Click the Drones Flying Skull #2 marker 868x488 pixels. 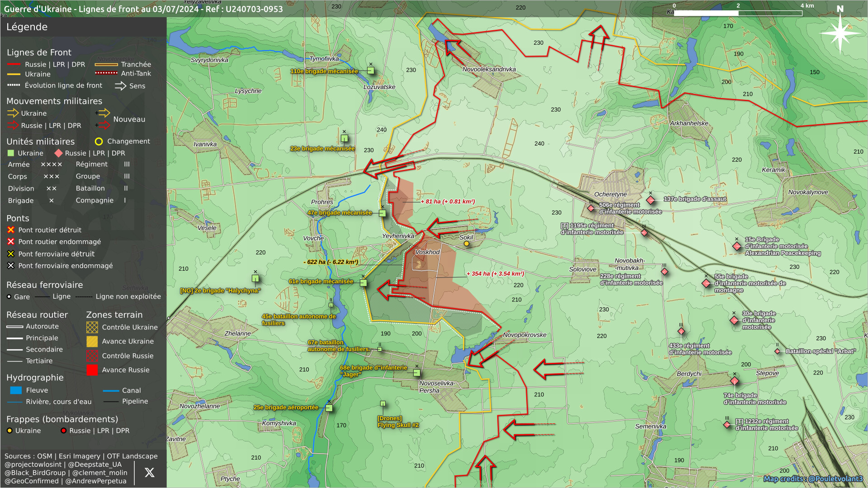(383, 404)
